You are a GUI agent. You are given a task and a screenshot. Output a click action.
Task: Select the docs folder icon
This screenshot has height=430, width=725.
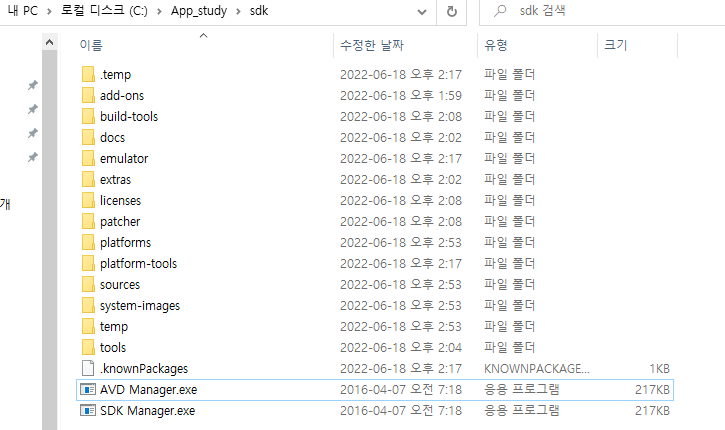(x=88, y=137)
